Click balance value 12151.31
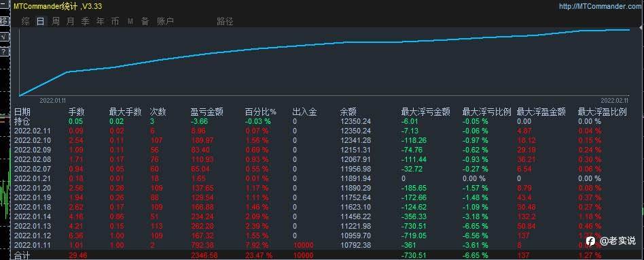This screenshot has width=644, height=260. click(x=356, y=150)
